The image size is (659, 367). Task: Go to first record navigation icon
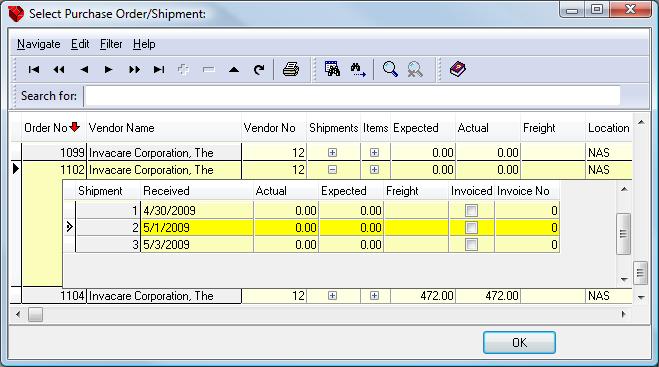coord(34,69)
